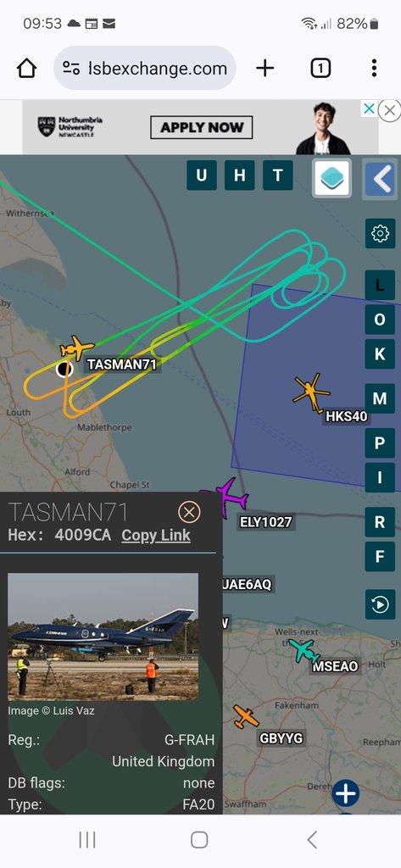Close the TASMAN71 info panel

pos(189,513)
